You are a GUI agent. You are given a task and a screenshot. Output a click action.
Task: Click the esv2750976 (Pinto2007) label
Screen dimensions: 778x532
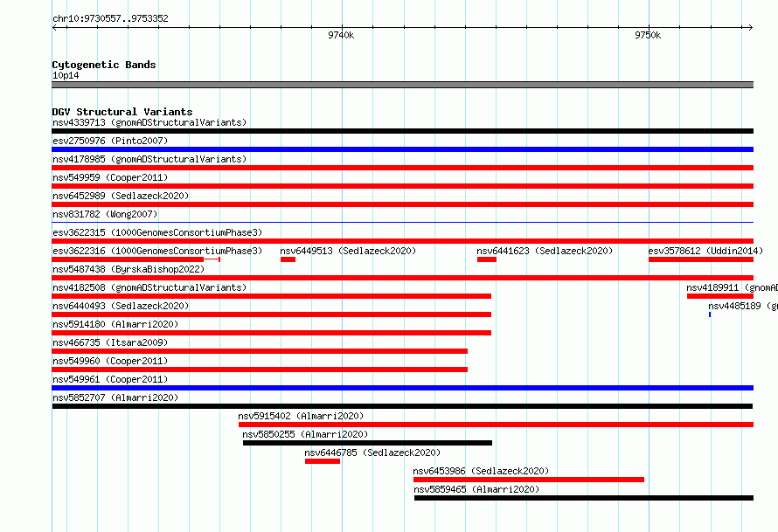tap(110, 141)
